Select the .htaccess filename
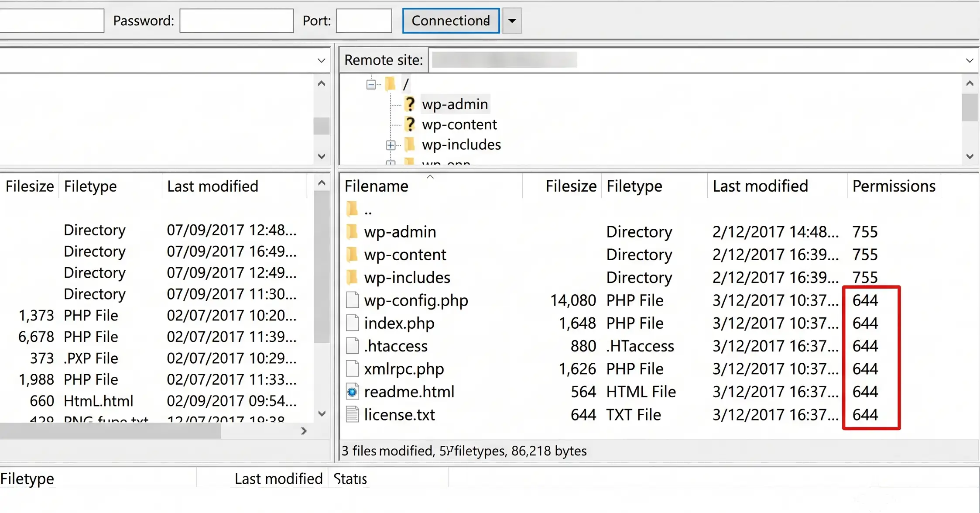The image size is (980, 513). (396, 346)
